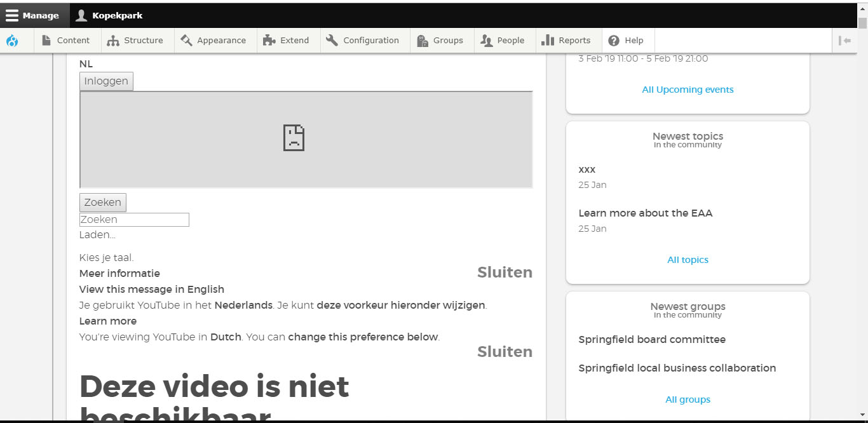The image size is (868, 423).
Task: Open Extend via the modules icon
Action: (x=268, y=40)
